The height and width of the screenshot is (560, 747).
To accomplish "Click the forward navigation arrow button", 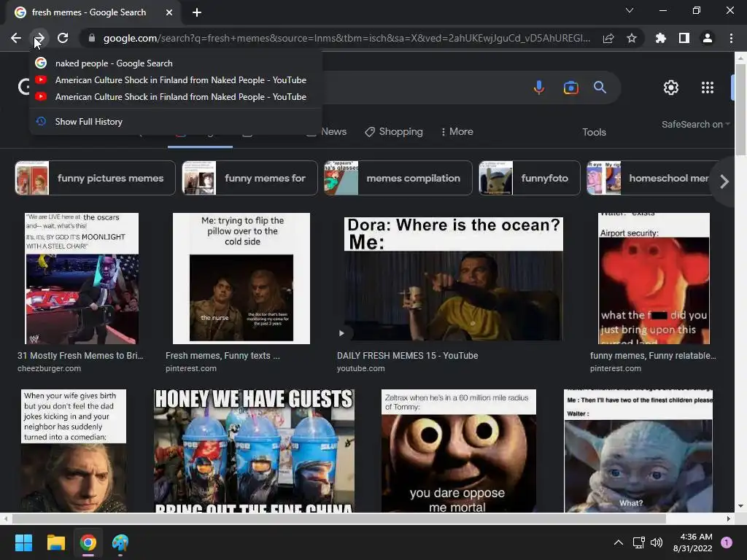I will point(39,38).
